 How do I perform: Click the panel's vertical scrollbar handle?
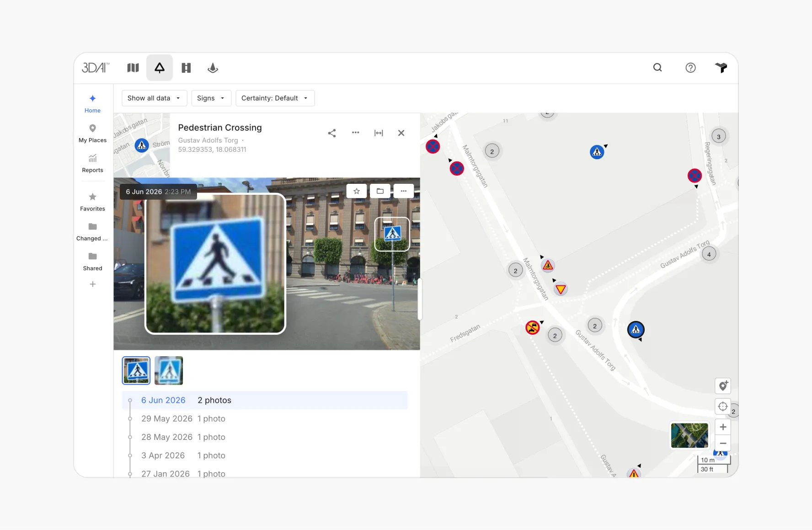click(x=420, y=299)
